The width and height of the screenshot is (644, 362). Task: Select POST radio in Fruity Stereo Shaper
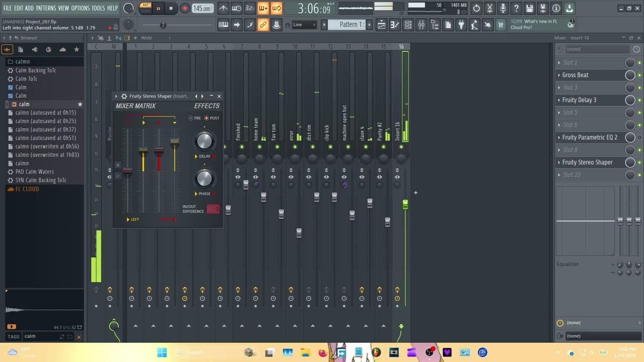click(207, 118)
